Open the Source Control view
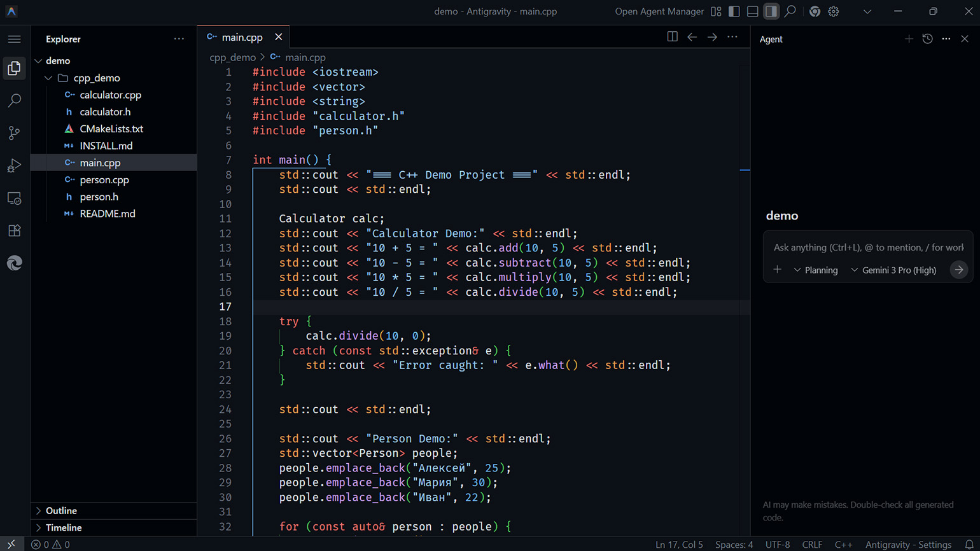 (x=14, y=133)
